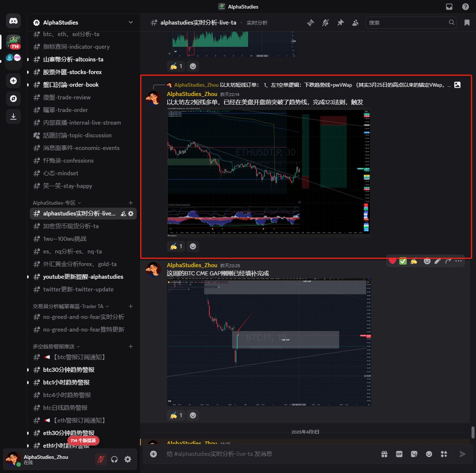Add reaction smiley under BTC CME GAP message
The height and width of the screenshot is (473, 476).
pyautogui.click(x=193, y=415)
